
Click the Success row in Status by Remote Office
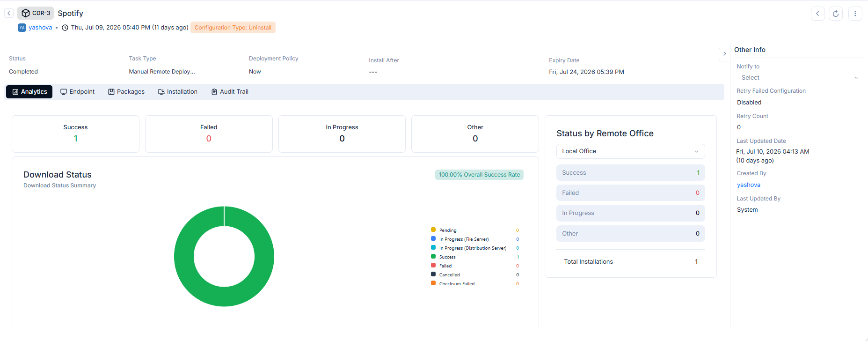630,173
